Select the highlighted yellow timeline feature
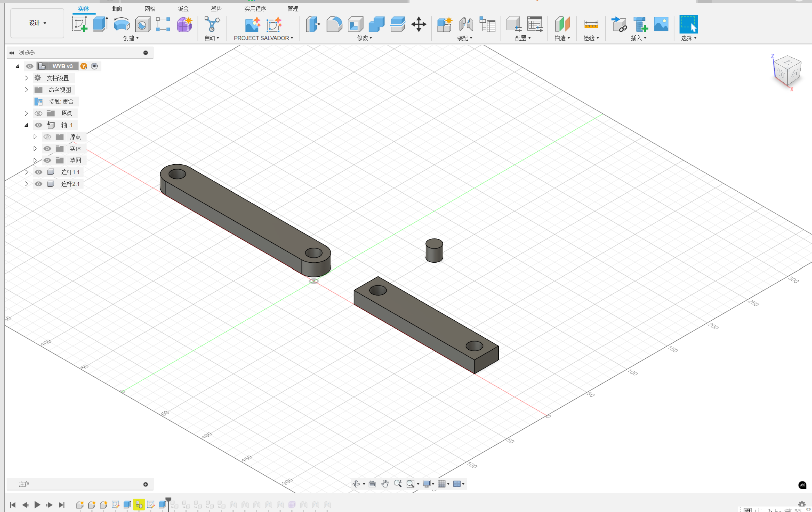Viewport: 812px width, 512px height. [139, 505]
